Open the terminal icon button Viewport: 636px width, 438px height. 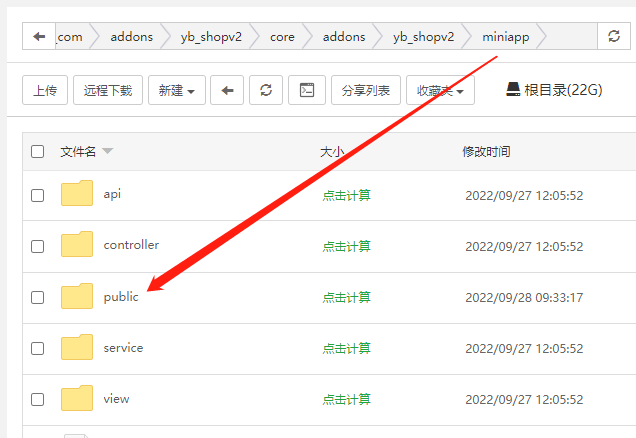(x=307, y=90)
